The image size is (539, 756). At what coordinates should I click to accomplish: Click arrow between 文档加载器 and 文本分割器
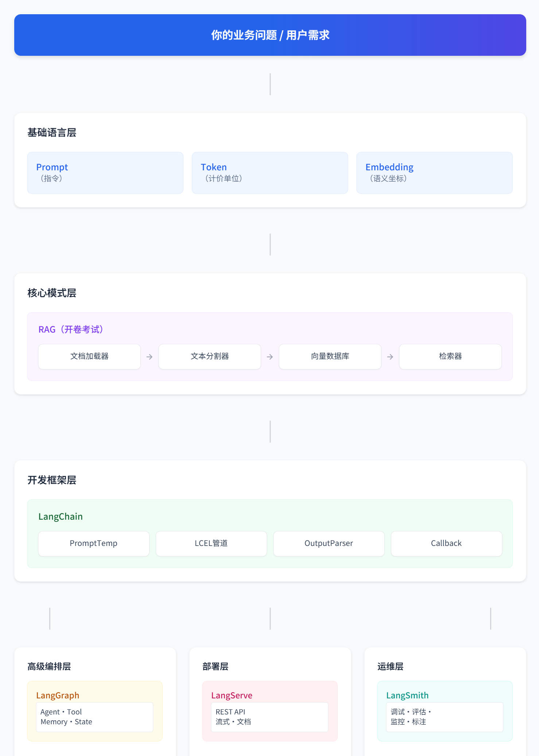(x=150, y=357)
